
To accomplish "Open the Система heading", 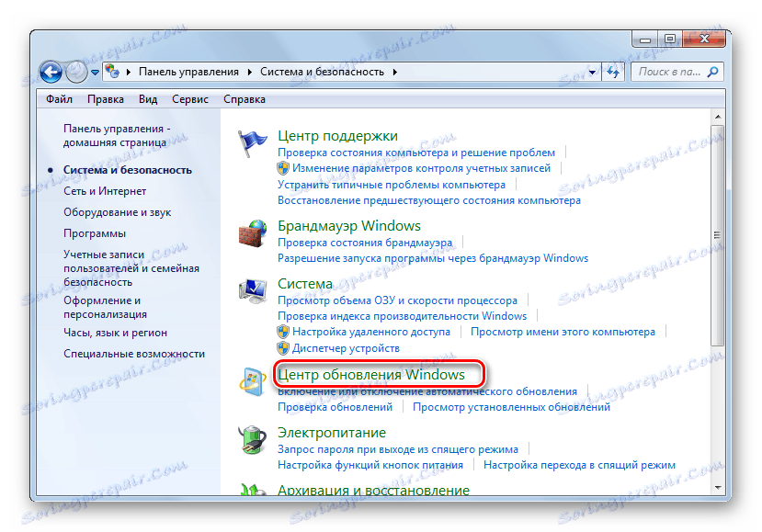I will [305, 284].
